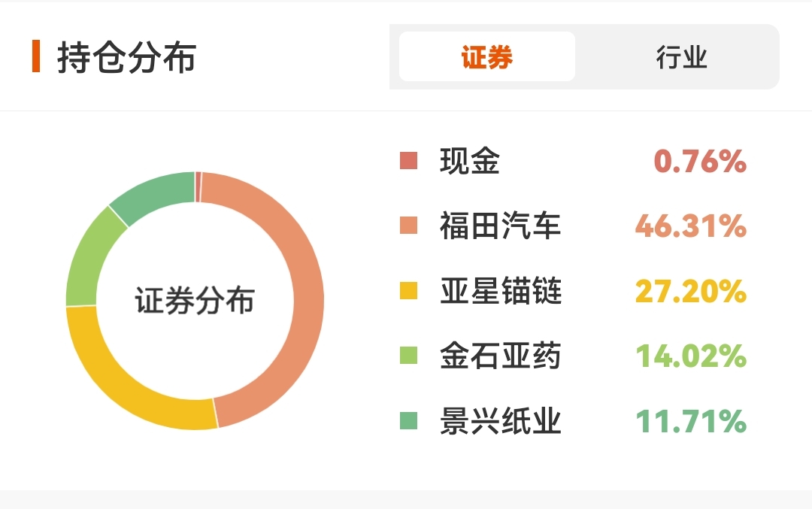The width and height of the screenshot is (812, 509).
Task: Click the 0.76% cash percentage
Action: [699, 161]
